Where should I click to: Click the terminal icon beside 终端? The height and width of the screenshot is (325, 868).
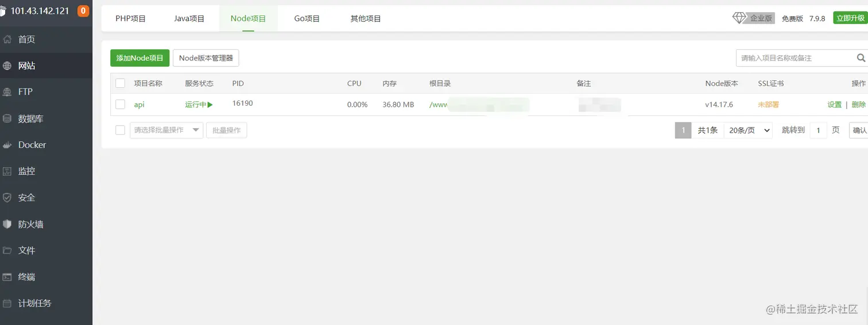[7, 277]
